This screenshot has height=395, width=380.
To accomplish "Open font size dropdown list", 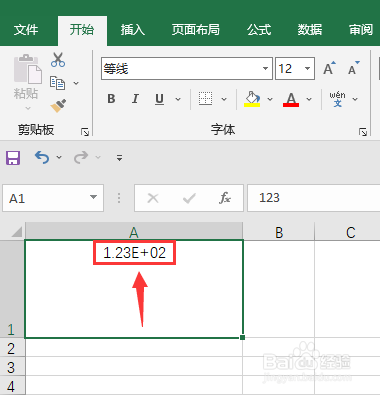I will (x=307, y=69).
